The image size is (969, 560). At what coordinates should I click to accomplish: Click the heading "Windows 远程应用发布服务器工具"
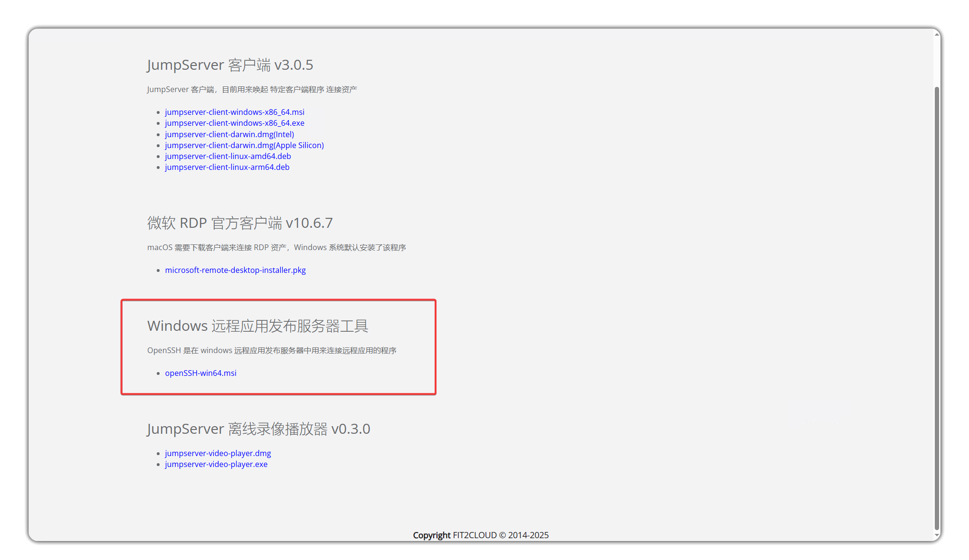coord(258,326)
